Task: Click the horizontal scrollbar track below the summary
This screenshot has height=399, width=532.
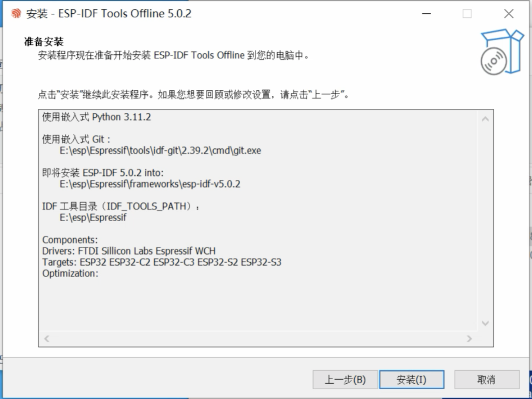Action: 258,338
